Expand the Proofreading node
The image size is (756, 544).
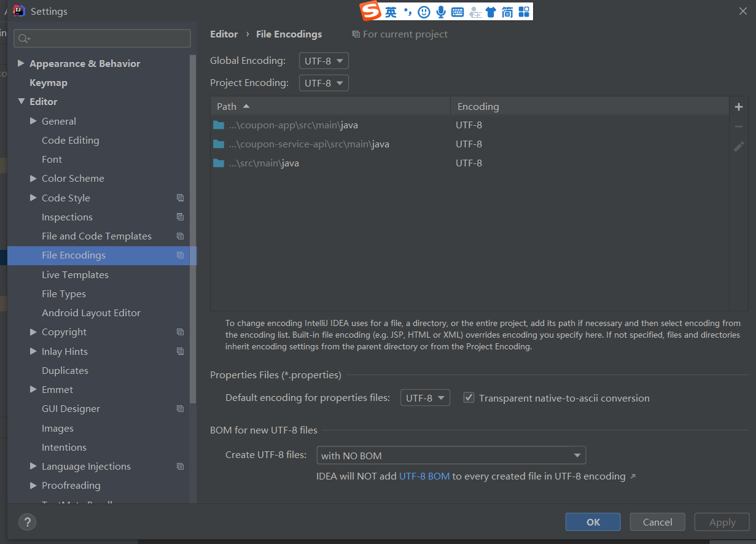[33, 485]
